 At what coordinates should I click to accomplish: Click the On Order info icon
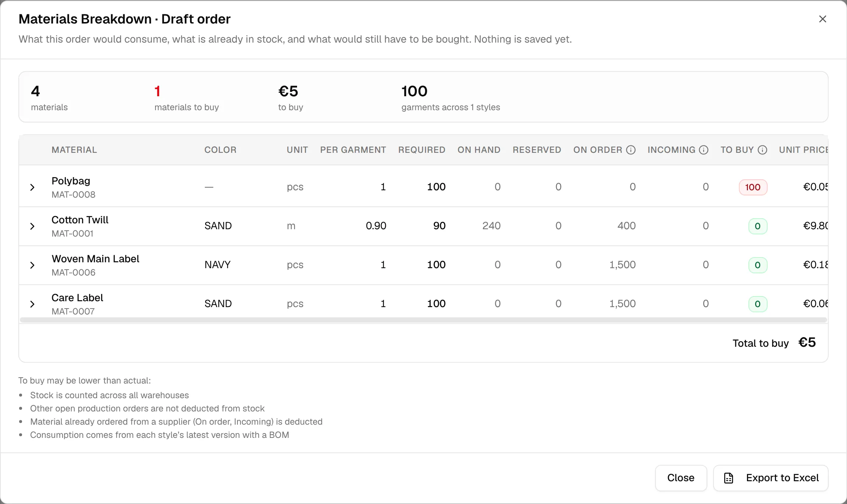tap(631, 150)
